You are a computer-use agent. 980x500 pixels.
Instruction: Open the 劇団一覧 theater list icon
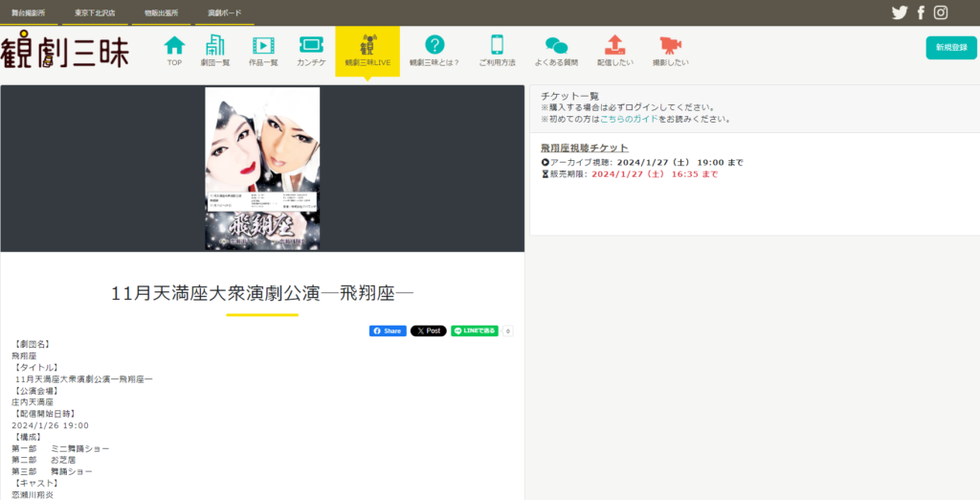tap(214, 46)
